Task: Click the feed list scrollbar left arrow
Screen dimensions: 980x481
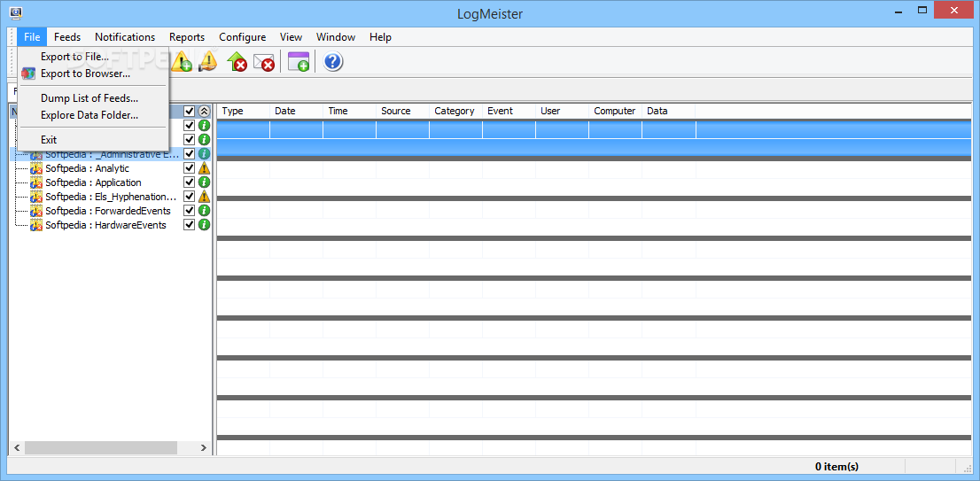Action: point(17,448)
